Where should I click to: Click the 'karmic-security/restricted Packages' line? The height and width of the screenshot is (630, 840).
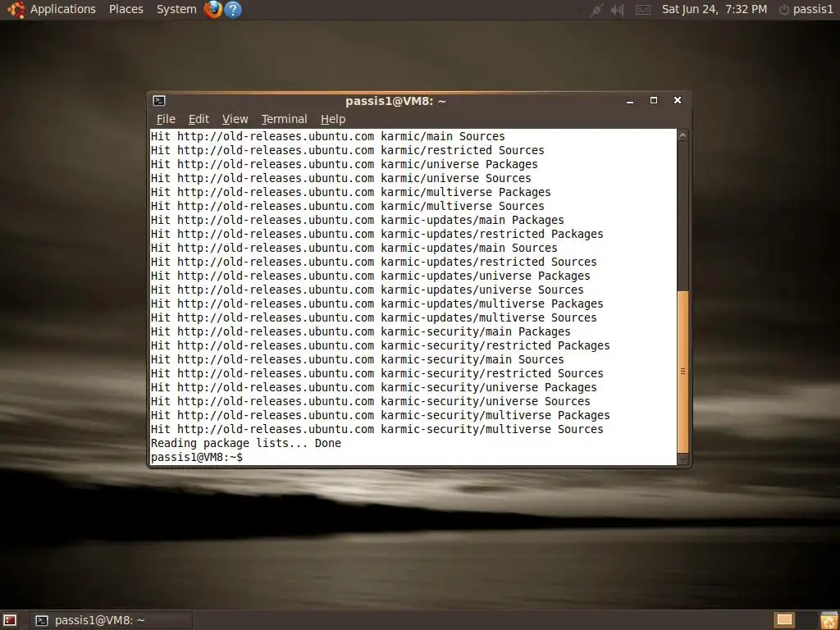[381, 345]
